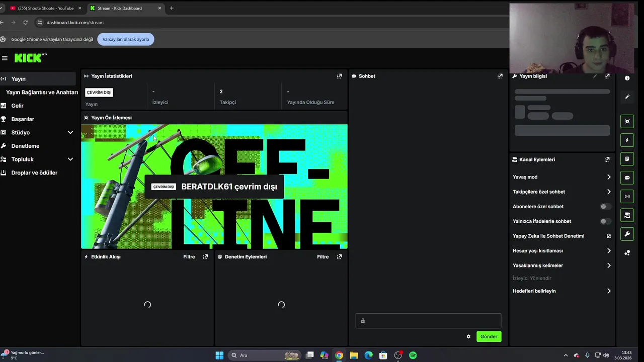This screenshot has width=644, height=362.
Task: Open Yavaş mod options chevron
Action: (609, 177)
